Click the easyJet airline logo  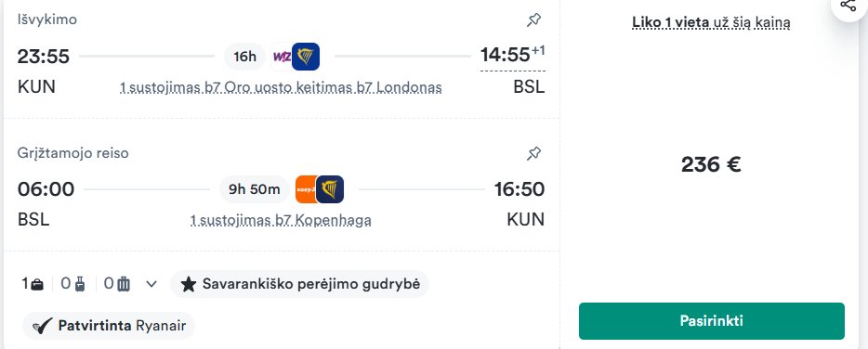pos(306,189)
